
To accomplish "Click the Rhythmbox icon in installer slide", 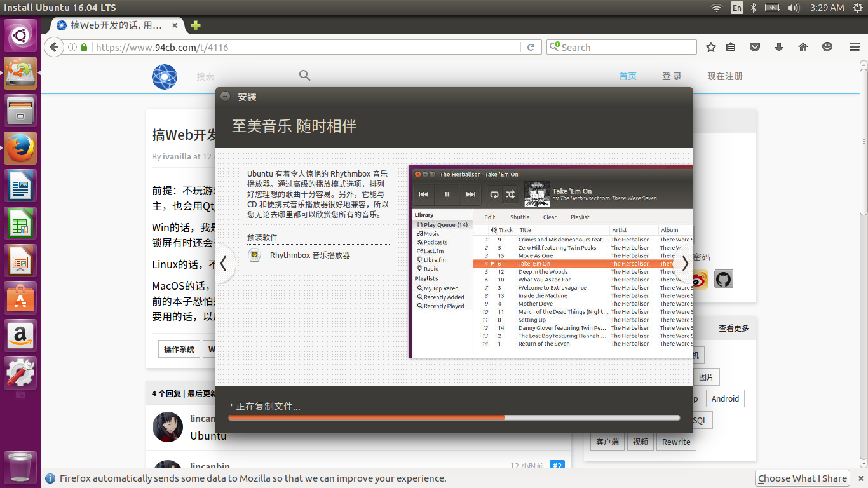I will pyautogui.click(x=254, y=255).
